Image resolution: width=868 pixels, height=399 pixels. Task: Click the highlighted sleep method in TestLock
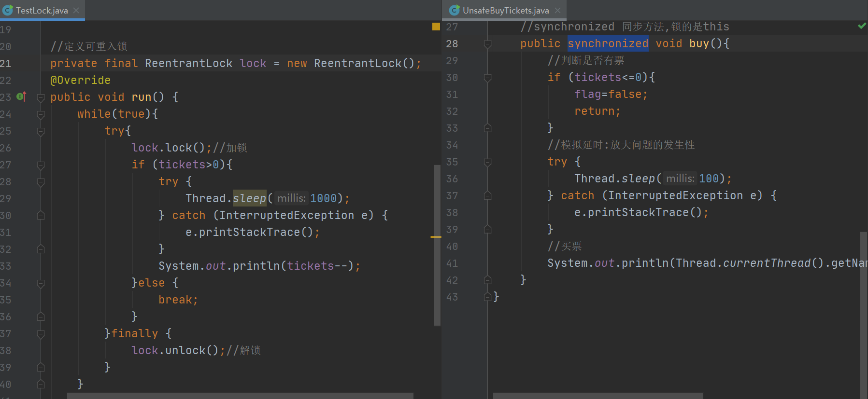point(249,198)
